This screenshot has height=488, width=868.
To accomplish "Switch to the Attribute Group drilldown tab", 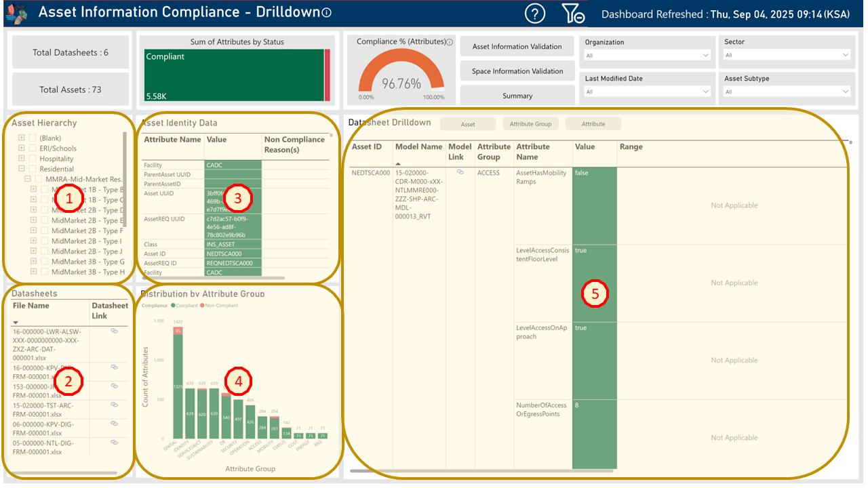I will (x=530, y=124).
